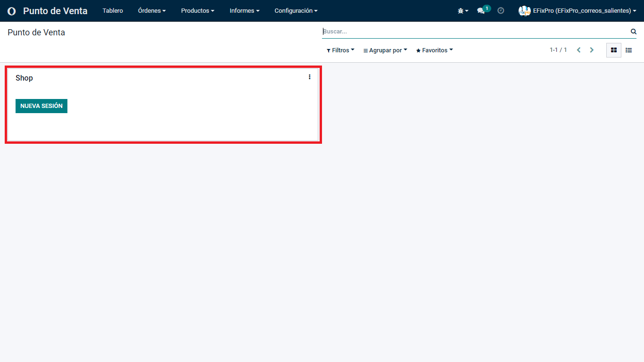This screenshot has width=644, height=362.
Task: Expand the Filtros dropdown
Action: pos(340,50)
